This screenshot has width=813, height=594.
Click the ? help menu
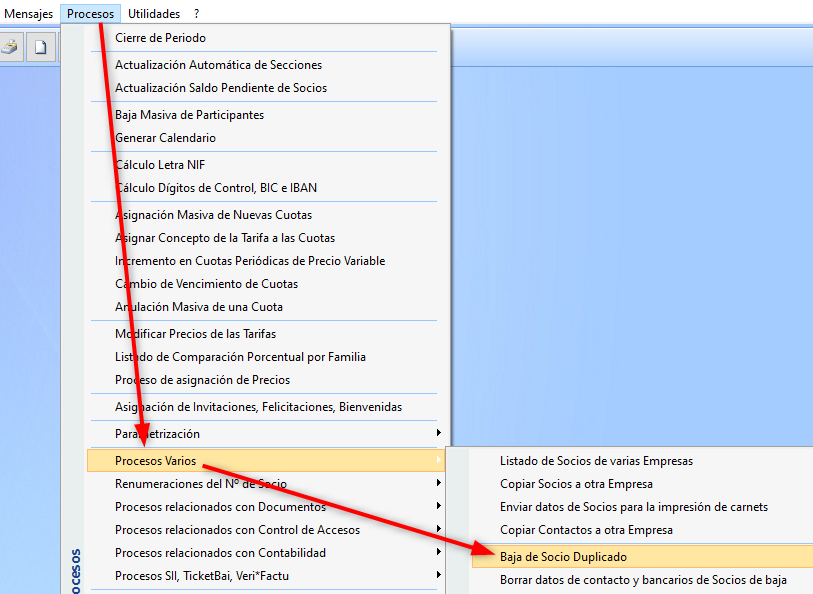(197, 14)
